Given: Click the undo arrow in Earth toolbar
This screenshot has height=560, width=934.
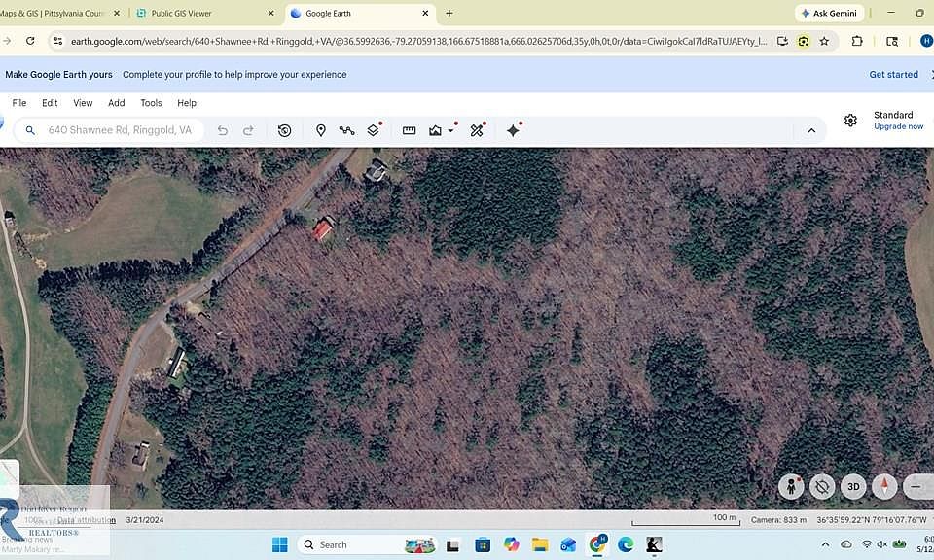Looking at the screenshot, I should click(222, 130).
